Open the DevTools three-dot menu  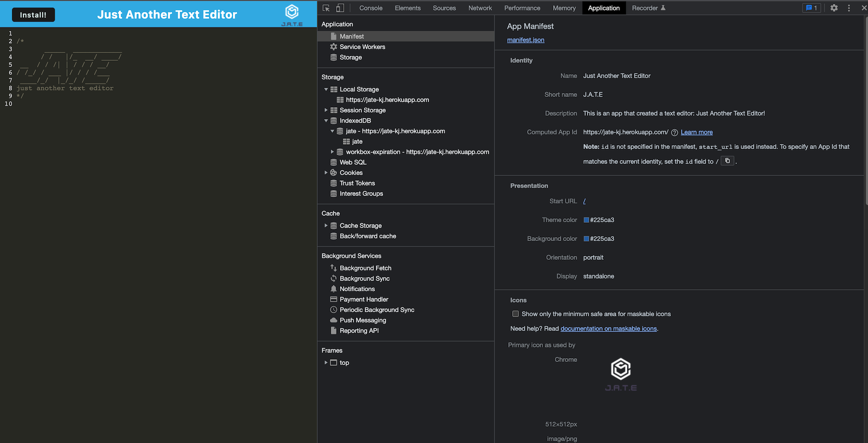(x=849, y=8)
